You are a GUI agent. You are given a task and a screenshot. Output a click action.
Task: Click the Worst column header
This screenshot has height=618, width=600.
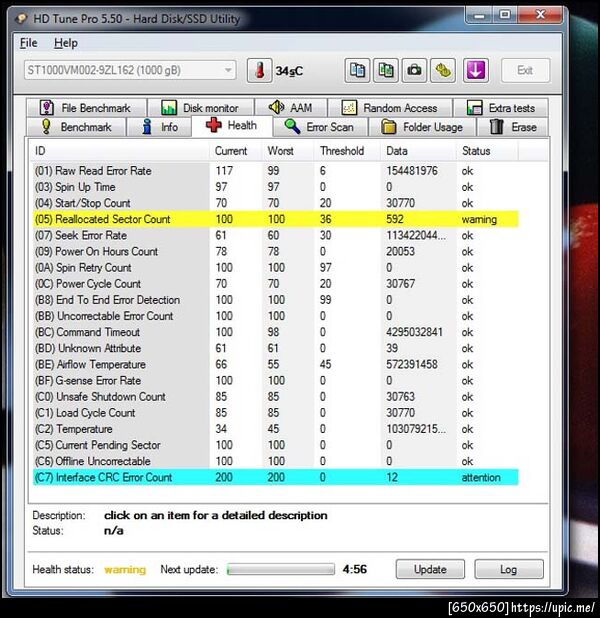pos(289,151)
